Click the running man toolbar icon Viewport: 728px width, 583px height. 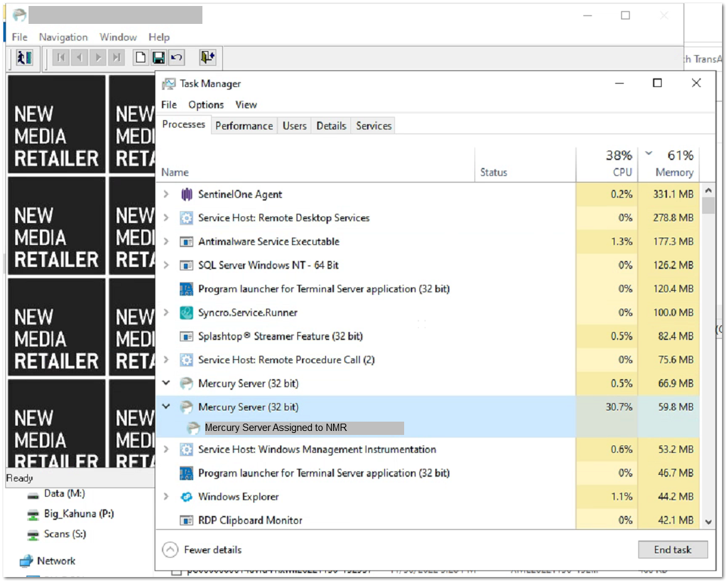[x=25, y=58]
